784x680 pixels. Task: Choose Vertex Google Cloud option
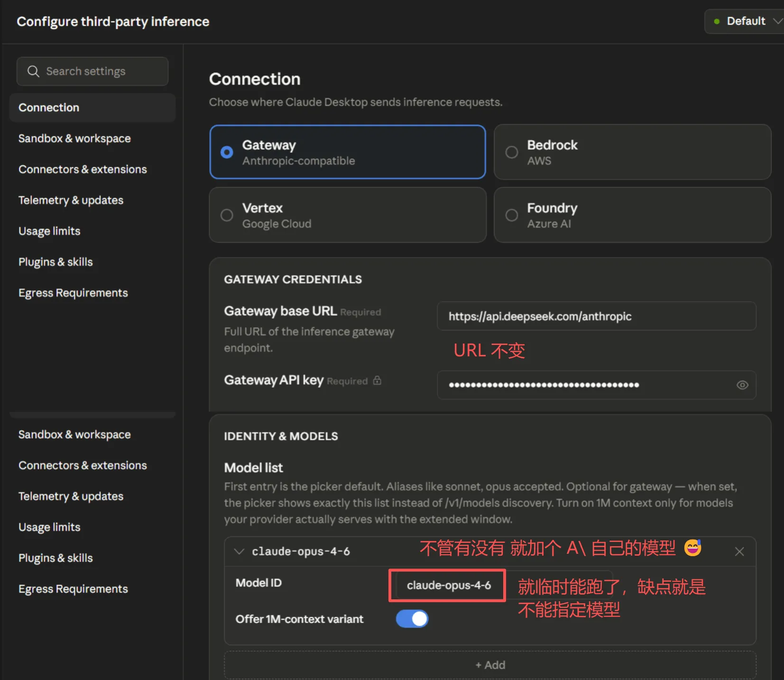pyautogui.click(x=348, y=215)
